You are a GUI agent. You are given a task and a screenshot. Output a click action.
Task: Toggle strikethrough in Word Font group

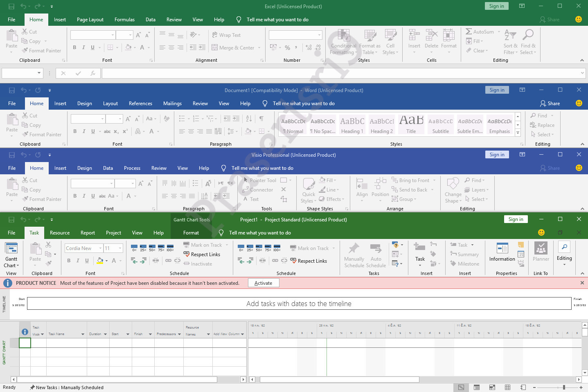click(107, 131)
